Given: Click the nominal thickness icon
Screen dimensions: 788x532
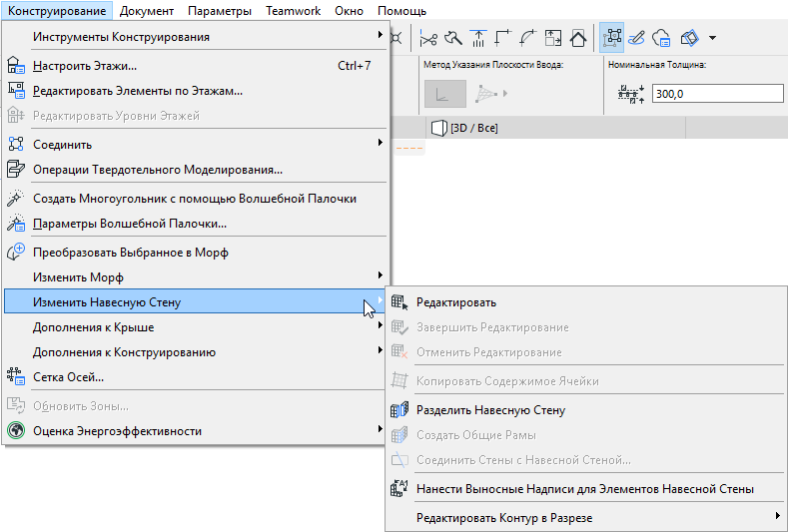Looking at the screenshot, I should 631,94.
